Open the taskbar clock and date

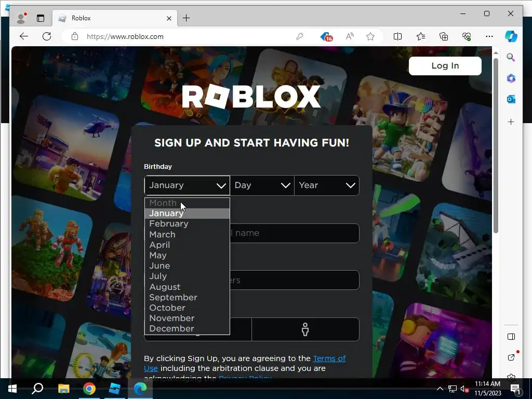pyautogui.click(x=487, y=389)
